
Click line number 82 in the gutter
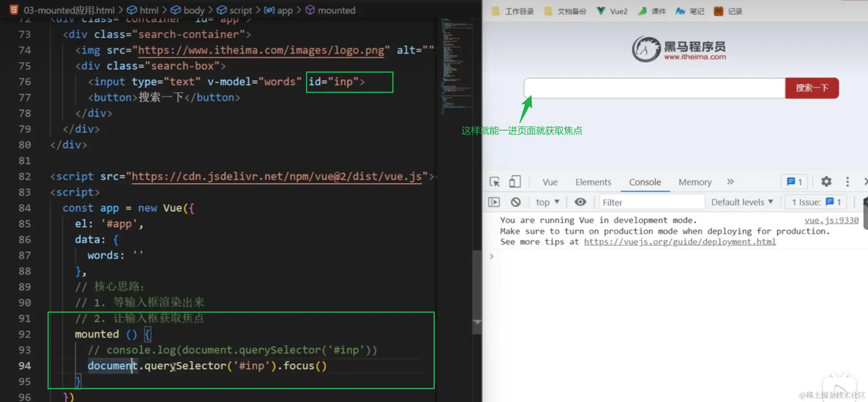click(x=24, y=176)
